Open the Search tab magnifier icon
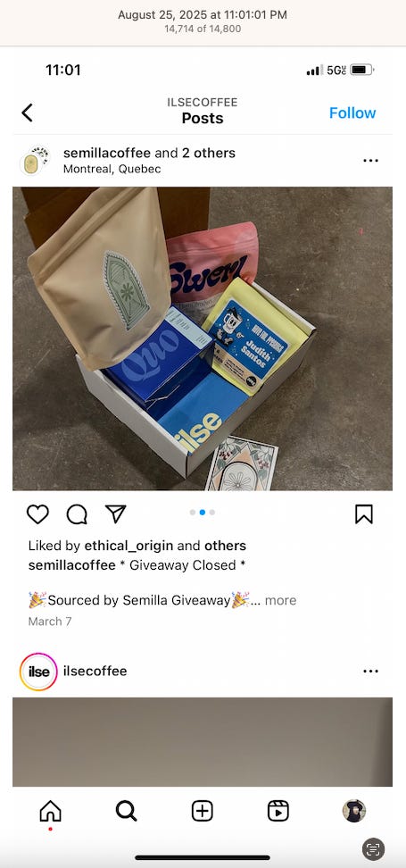This screenshot has width=406, height=868. tap(126, 812)
